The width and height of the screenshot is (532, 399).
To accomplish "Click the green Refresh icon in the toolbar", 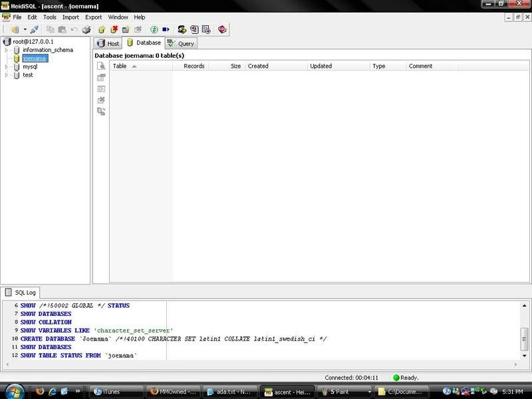I will [x=154, y=30].
